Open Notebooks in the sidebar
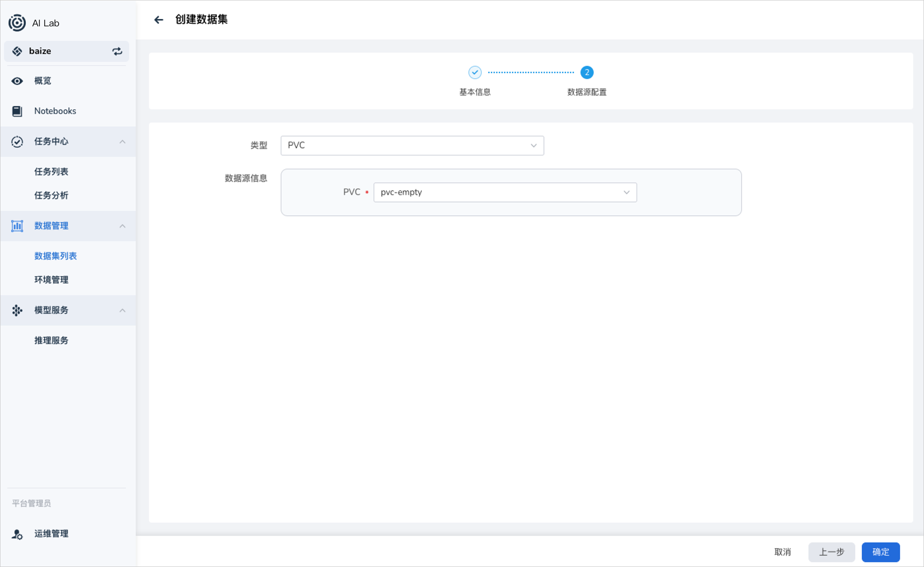The width and height of the screenshot is (924, 567). 68,111
